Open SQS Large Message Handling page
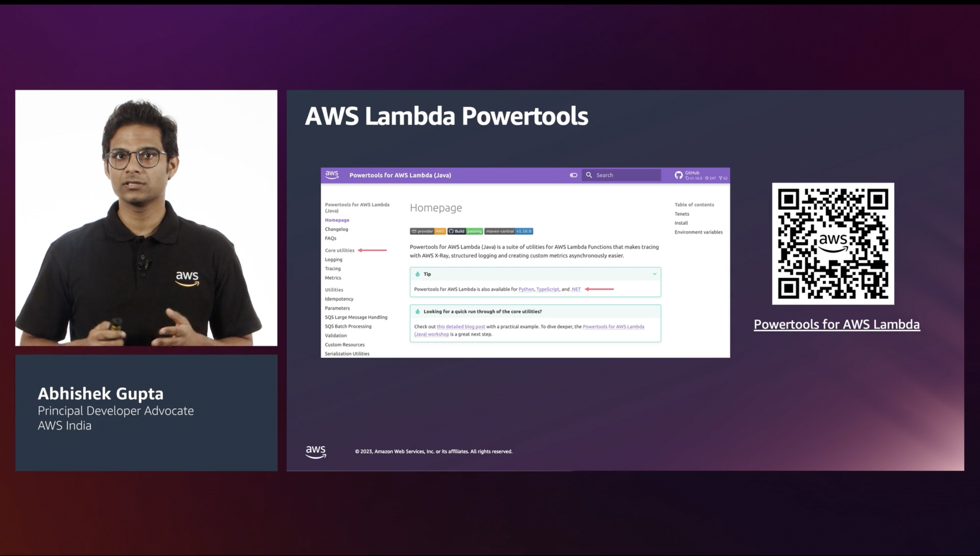Image resolution: width=980 pixels, height=556 pixels. pos(356,317)
